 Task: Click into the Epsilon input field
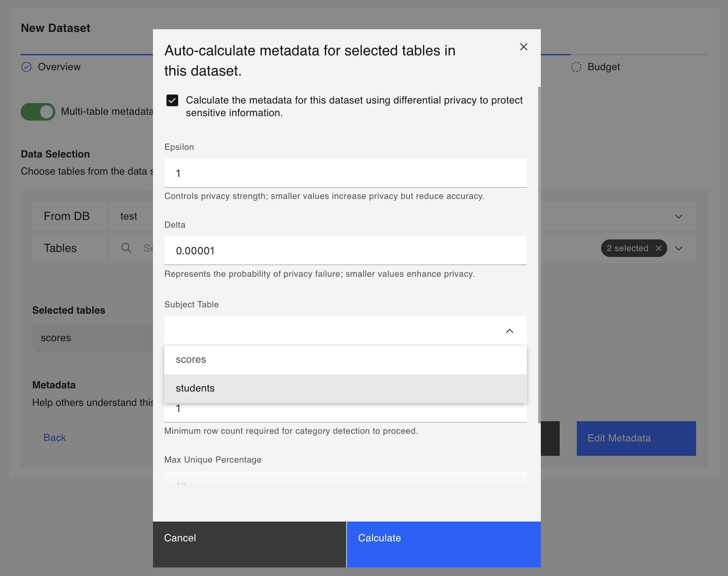point(346,173)
